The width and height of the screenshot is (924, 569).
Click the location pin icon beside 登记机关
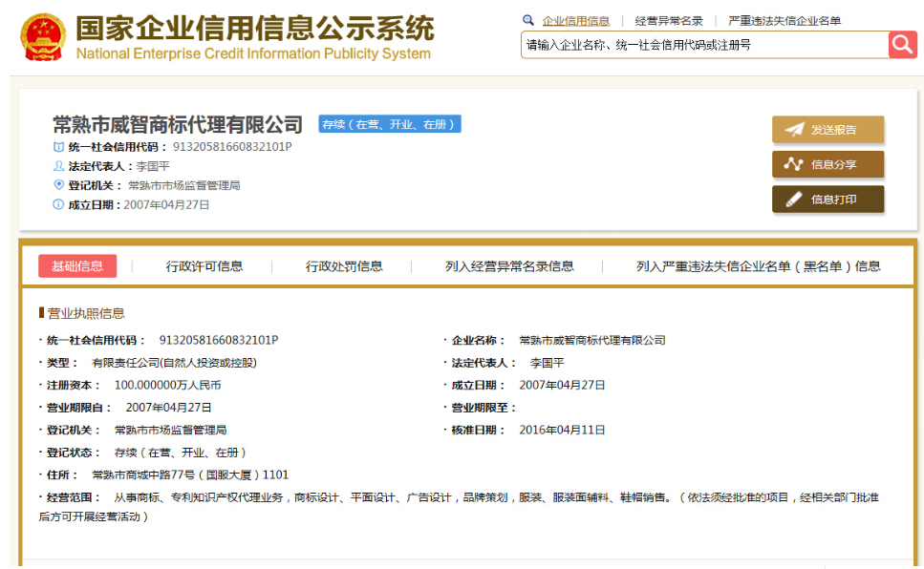(58, 185)
